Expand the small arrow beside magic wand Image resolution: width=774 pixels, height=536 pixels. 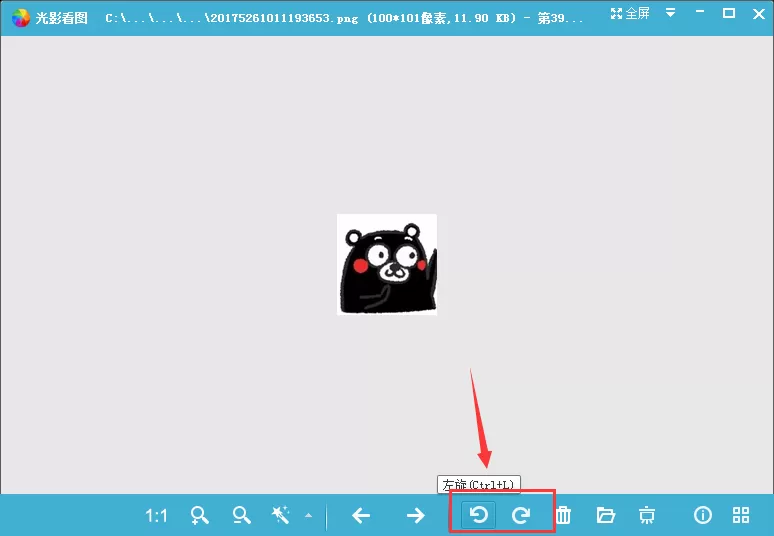point(309,515)
